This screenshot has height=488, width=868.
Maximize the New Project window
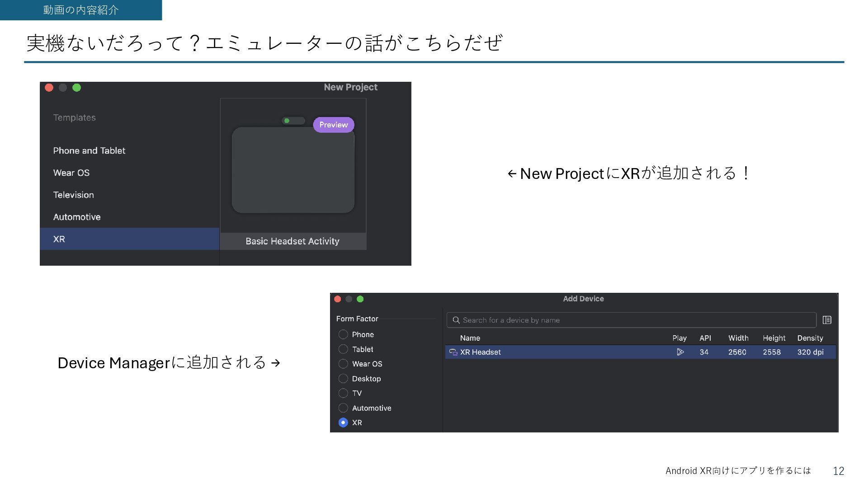(x=77, y=88)
